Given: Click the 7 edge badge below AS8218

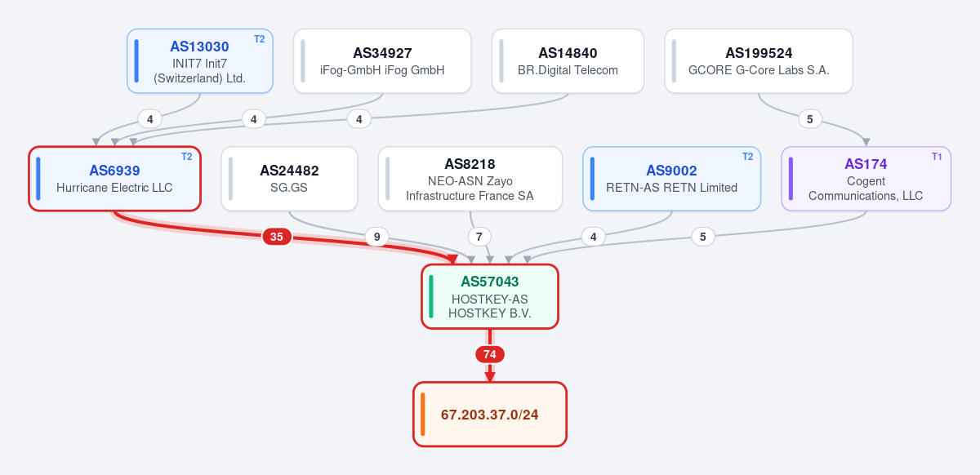Looking at the screenshot, I should 479,237.
